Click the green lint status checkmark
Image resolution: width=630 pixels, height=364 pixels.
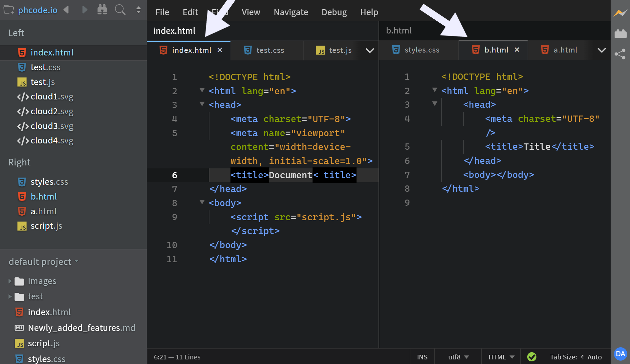click(532, 357)
